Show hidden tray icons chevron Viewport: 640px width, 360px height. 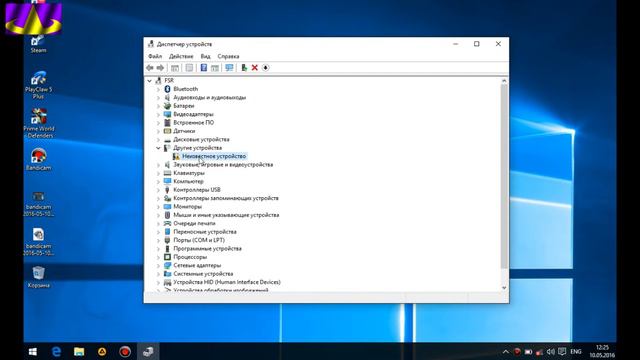(x=506, y=351)
